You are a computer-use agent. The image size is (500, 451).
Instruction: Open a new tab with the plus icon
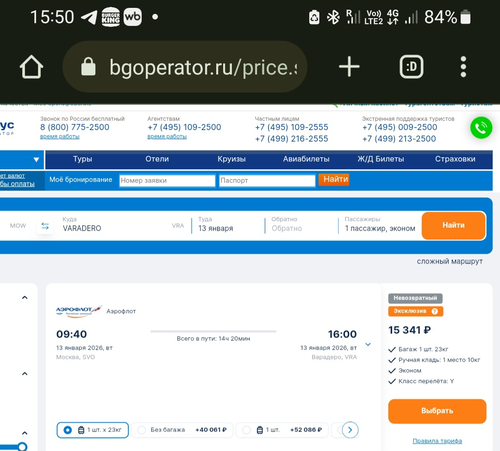point(349,67)
